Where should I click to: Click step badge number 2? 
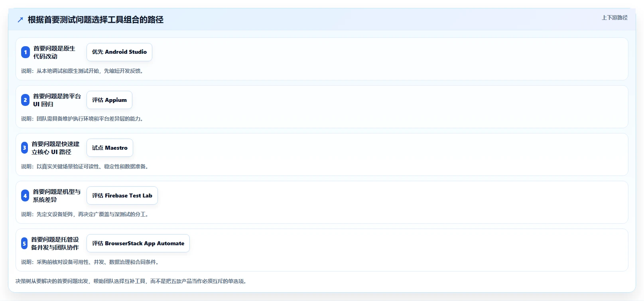click(x=25, y=100)
